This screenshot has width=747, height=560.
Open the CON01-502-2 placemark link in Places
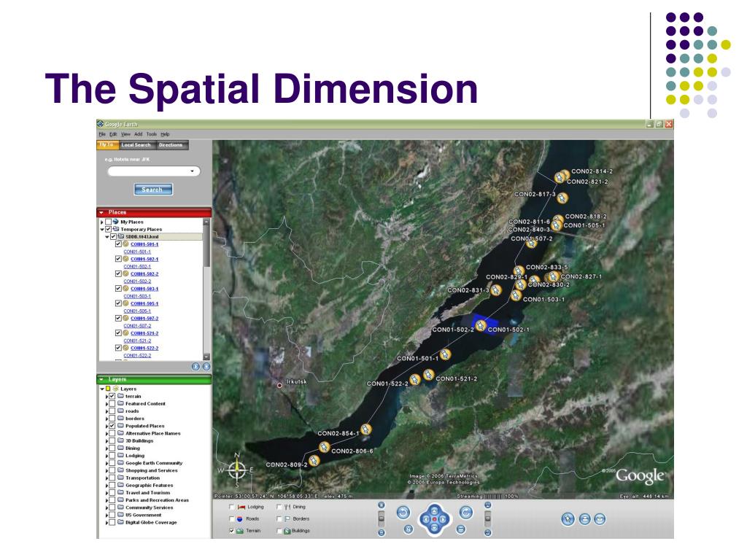click(144, 274)
